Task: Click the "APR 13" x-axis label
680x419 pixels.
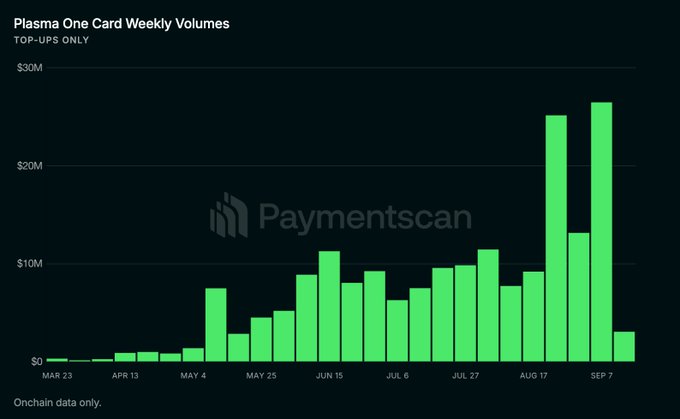Action: tap(125, 376)
